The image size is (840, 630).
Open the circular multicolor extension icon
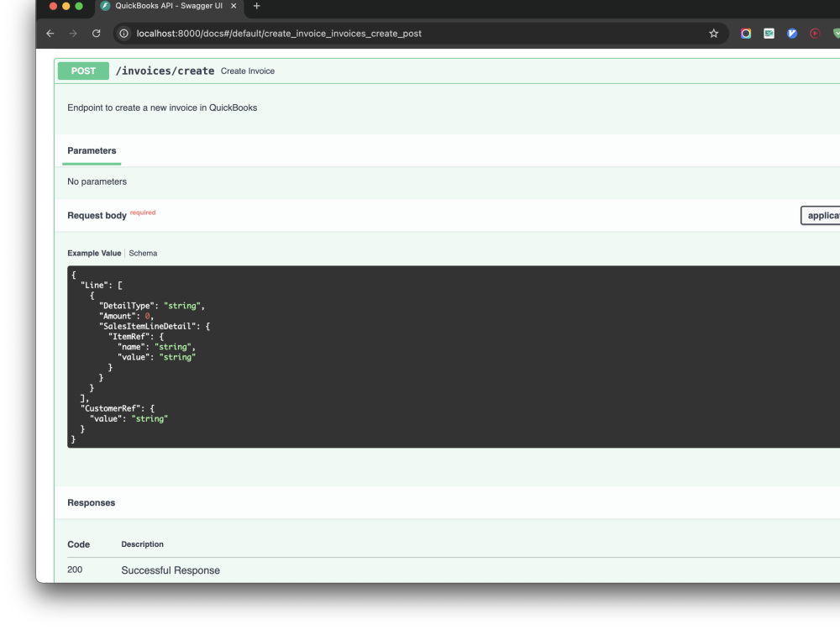click(x=746, y=34)
